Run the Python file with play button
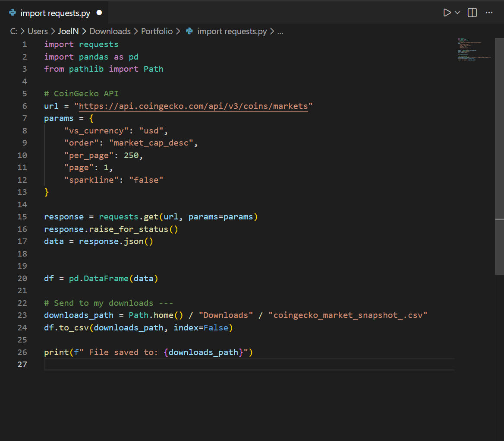The width and height of the screenshot is (504, 441). click(x=447, y=13)
